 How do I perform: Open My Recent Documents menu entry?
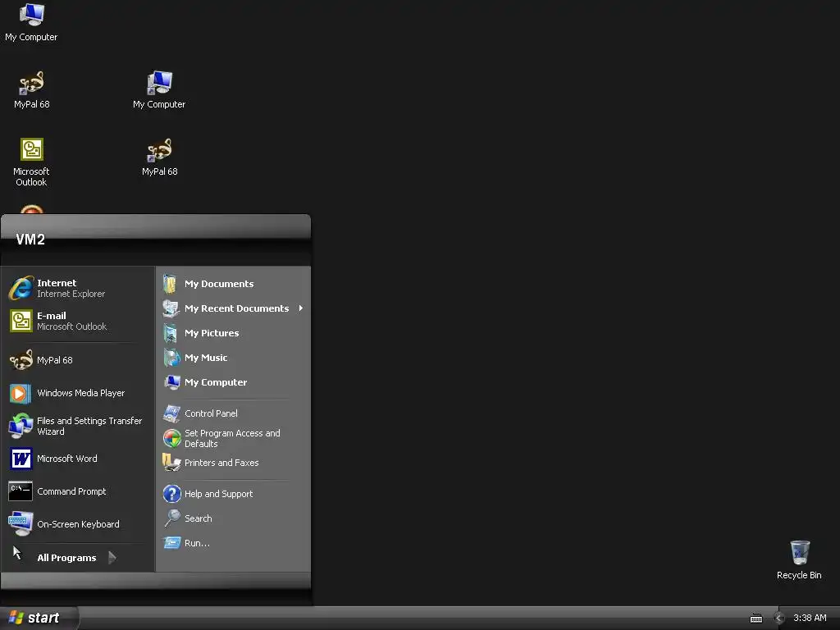point(233,308)
